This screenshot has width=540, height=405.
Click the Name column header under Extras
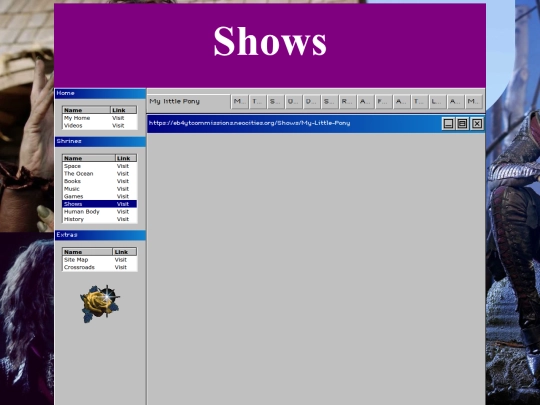coord(87,252)
